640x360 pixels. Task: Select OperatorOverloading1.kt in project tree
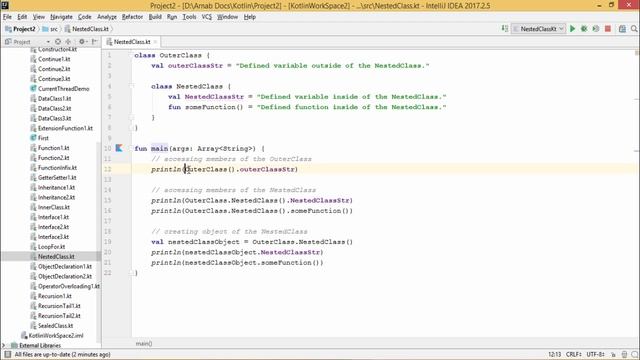(69, 286)
